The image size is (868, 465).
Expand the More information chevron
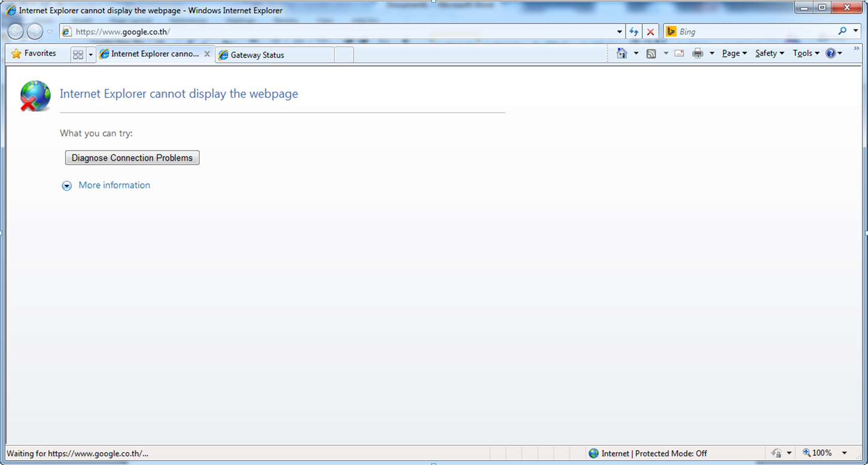66,186
